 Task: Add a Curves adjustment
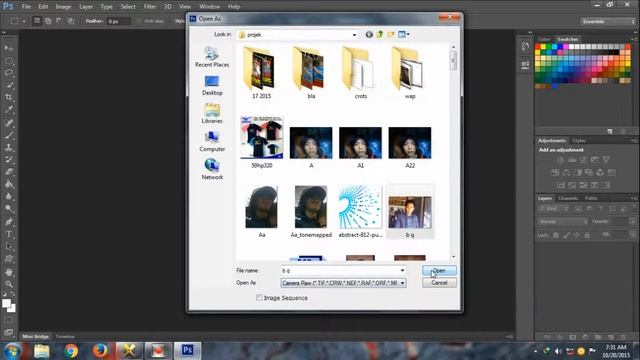coord(584,160)
